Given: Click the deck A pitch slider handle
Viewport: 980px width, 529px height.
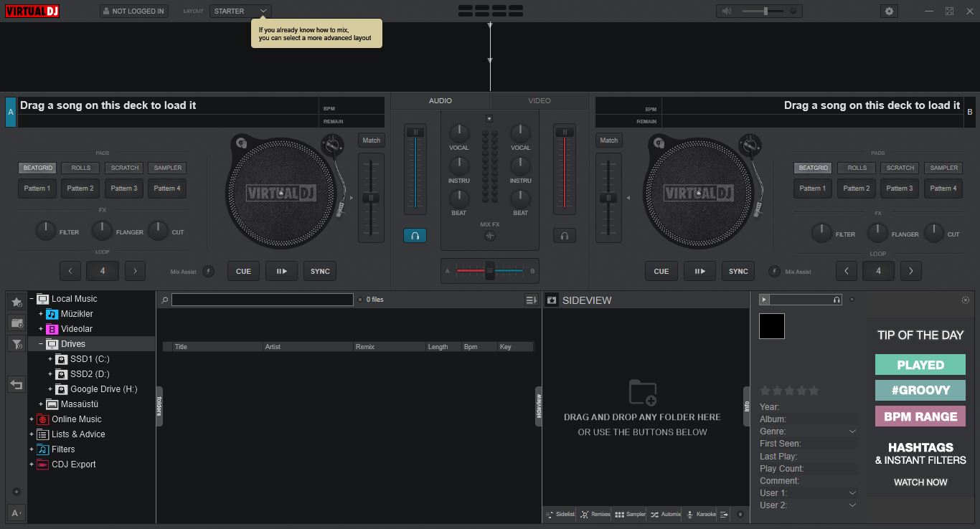Looking at the screenshot, I should pyautogui.click(x=370, y=198).
